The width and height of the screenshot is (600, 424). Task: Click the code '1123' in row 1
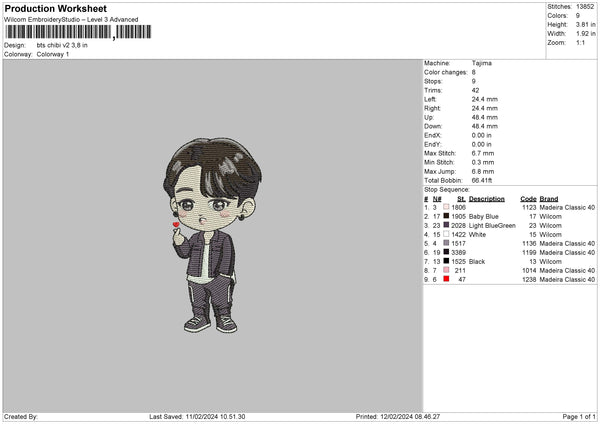(x=529, y=207)
